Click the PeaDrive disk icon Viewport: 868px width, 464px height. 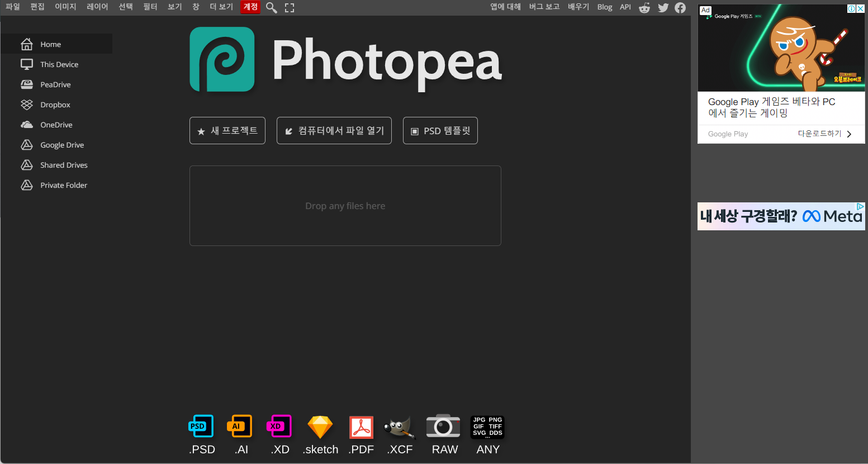(x=27, y=84)
